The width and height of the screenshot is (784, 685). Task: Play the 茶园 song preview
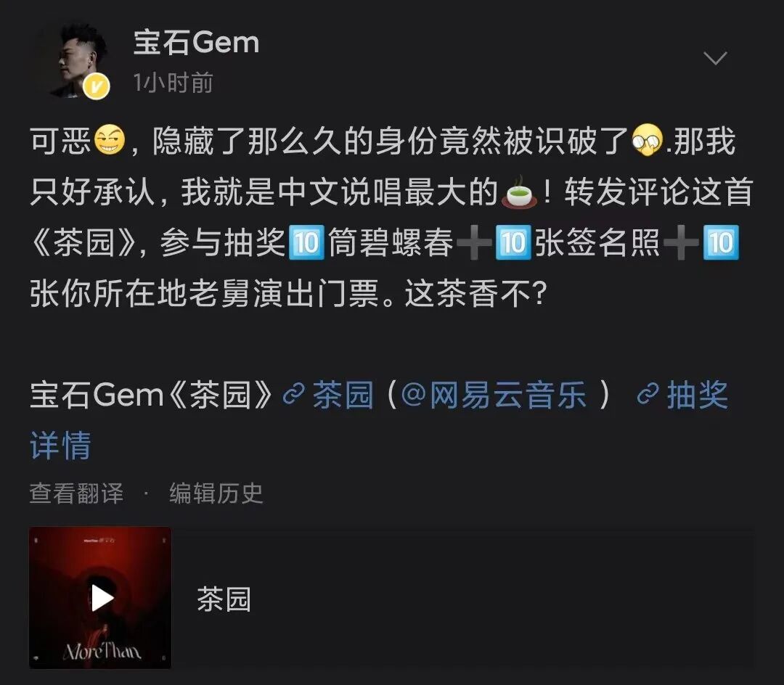pyautogui.click(x=102, y=598)
